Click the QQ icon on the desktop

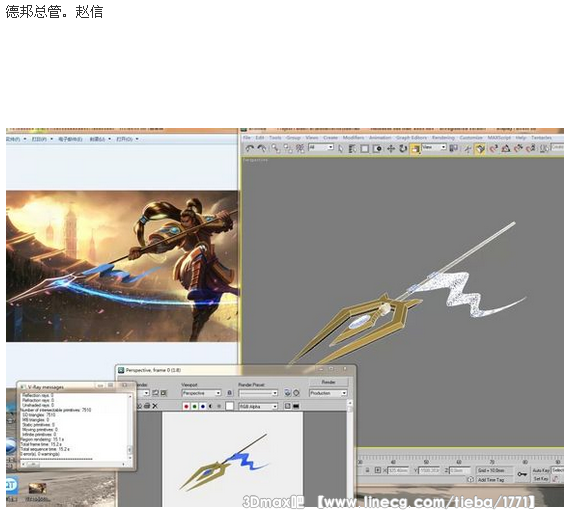[x=12, y=486]
